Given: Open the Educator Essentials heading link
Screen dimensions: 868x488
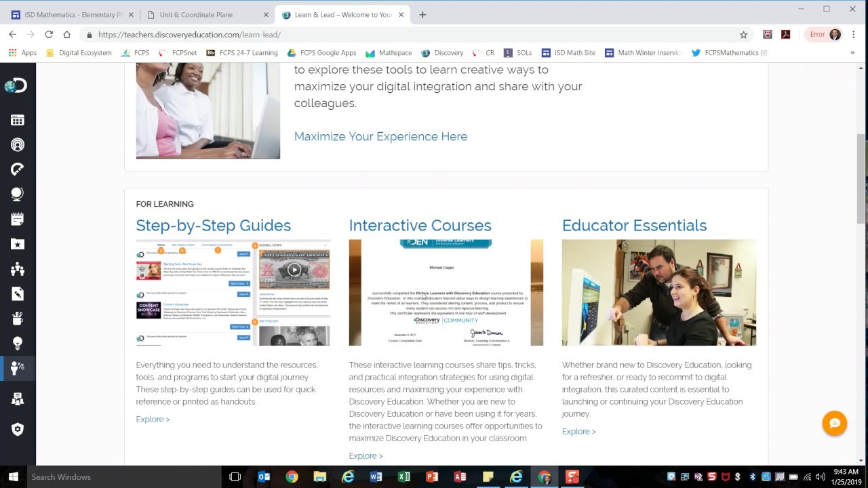Looking at the screenshot, I should tap(634, 225).
